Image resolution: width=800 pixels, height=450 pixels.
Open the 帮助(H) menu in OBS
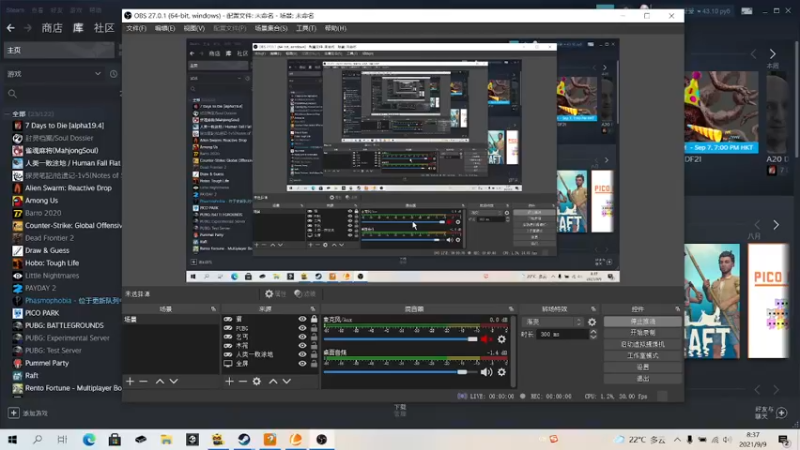335,28
